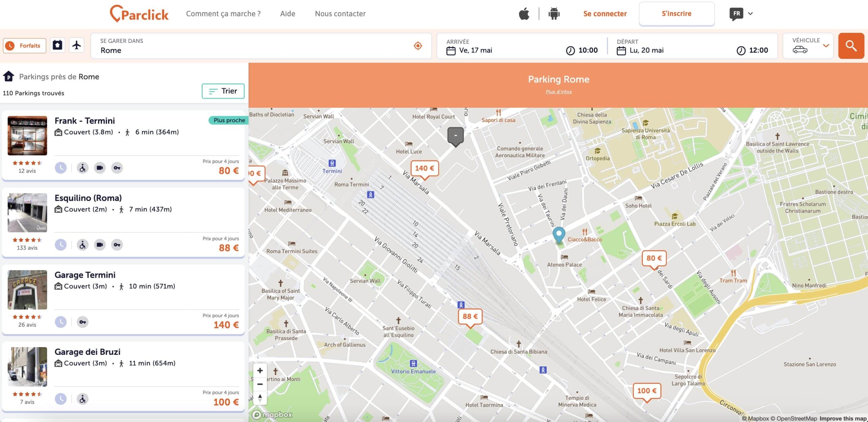The width and height of the screenshot is (868, 422).
Task: Select the monthly calendar parking icon
Action: coord(58,45)
